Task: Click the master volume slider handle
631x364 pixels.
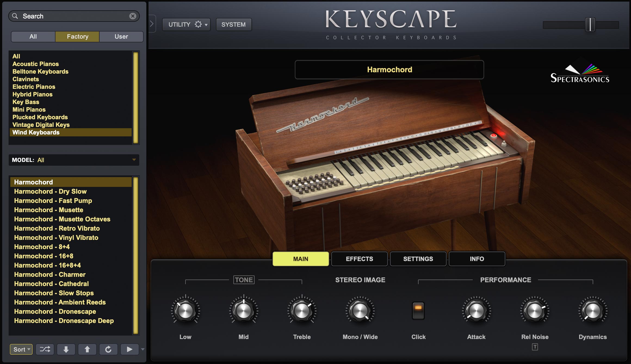Action: (590, 25)
